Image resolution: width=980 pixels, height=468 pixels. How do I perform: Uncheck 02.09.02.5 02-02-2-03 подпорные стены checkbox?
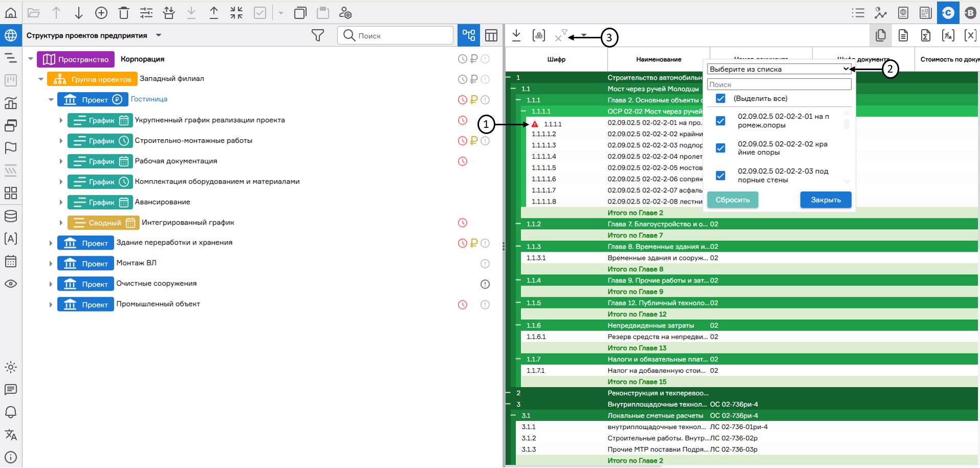coord(720,175)
